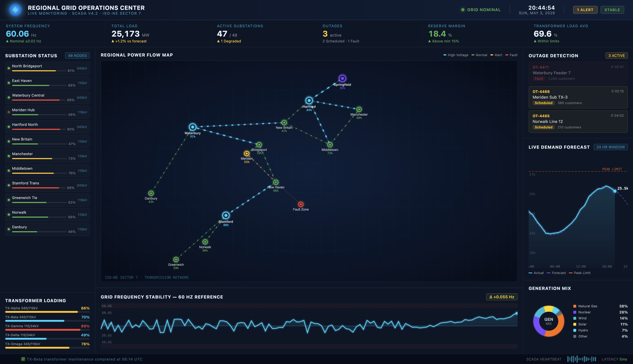633x364 pixels.
Task: Click the lightning bolt app logo
Action: 15,10
